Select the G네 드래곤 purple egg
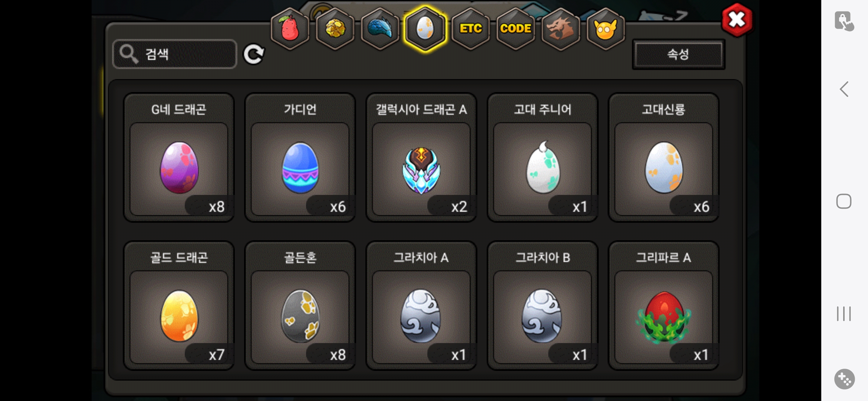Screen dimensions: 868x401 [x=179, y=158]
